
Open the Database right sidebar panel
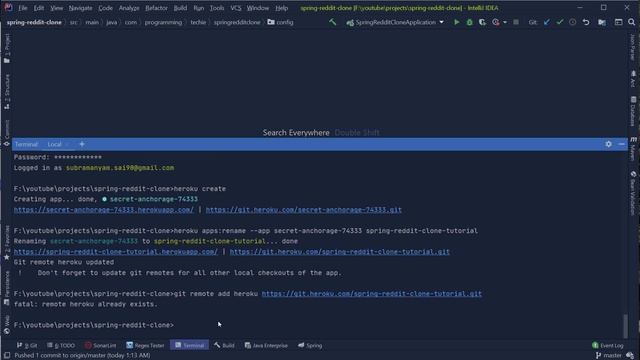(x=633, y=111)
